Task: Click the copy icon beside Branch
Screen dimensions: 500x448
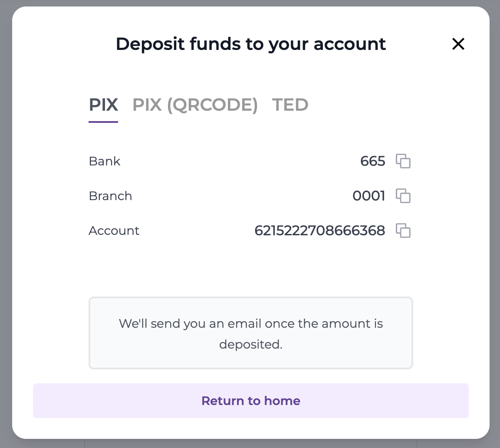Action: tap(404, 196)
